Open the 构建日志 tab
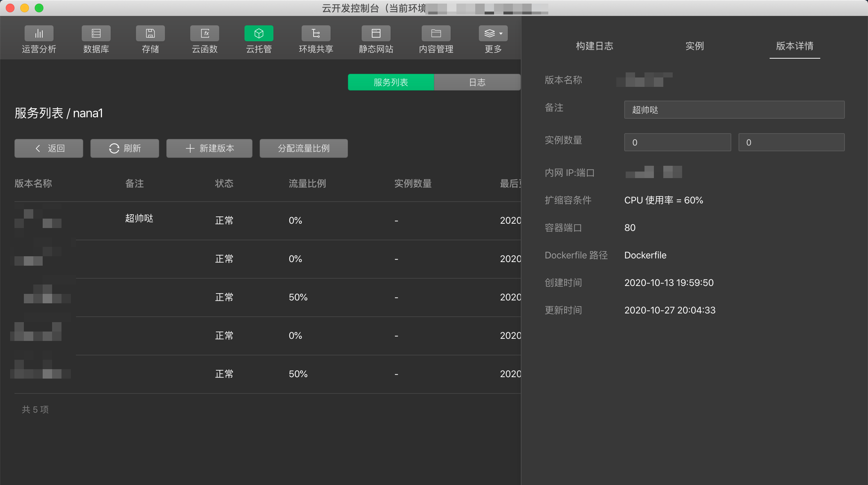Image resolution: width=868 pixels, height=485 pixels. pyautogui.click(x=594, y=46)
